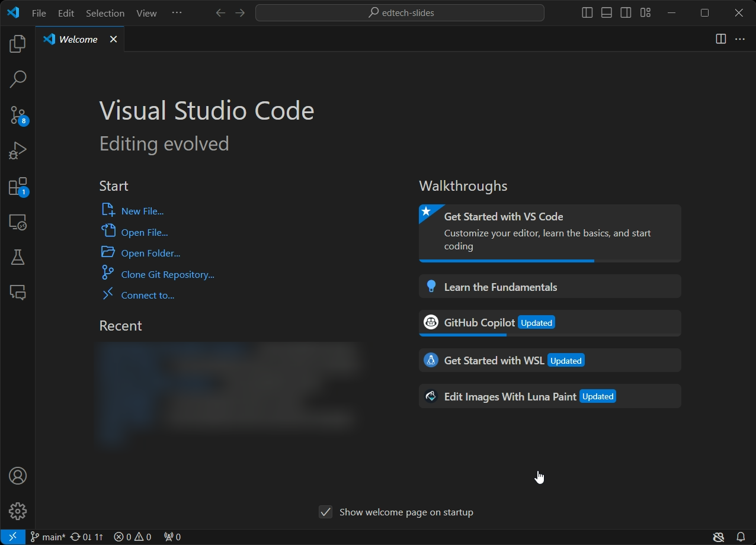The height and width of the screenshot is (545, 756).
Task: Open the Selection menu
Action: pyautogui.click(x=105, y=13)
